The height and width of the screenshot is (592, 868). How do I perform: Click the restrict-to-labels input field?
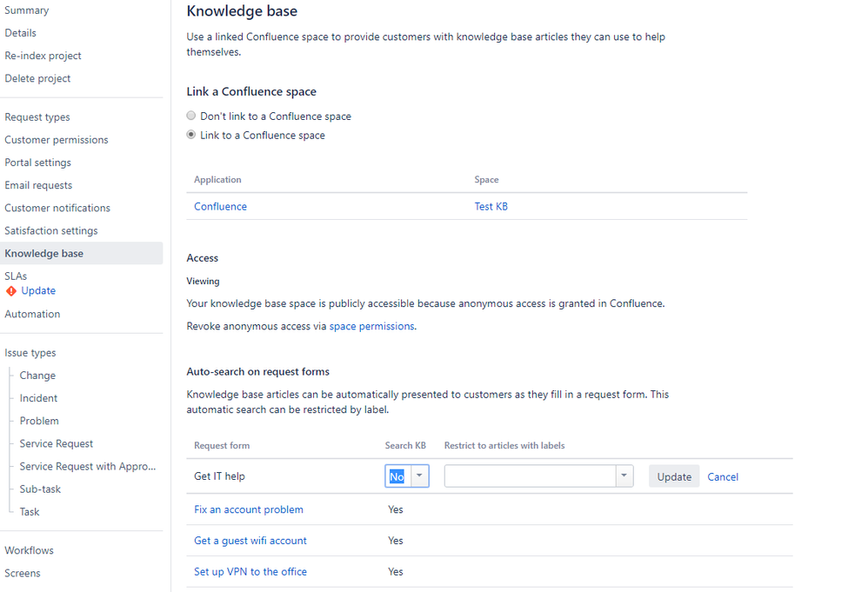(530, 476)
